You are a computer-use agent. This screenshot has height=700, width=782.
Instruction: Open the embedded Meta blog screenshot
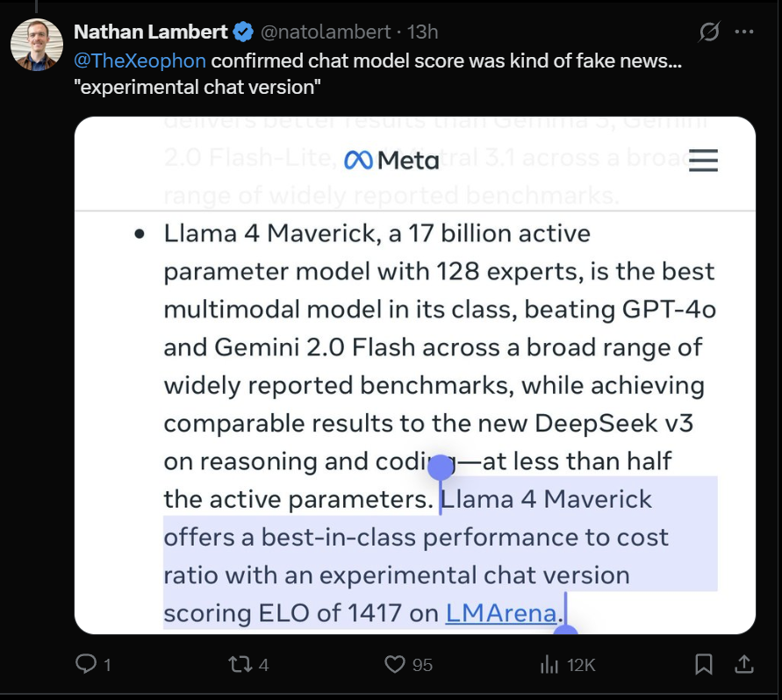tap(415, 375)
